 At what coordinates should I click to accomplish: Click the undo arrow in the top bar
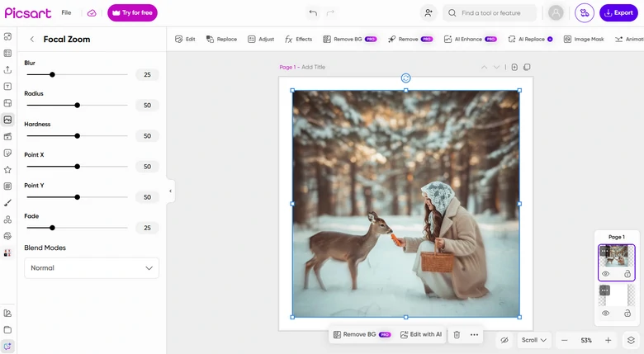point(313,13)
